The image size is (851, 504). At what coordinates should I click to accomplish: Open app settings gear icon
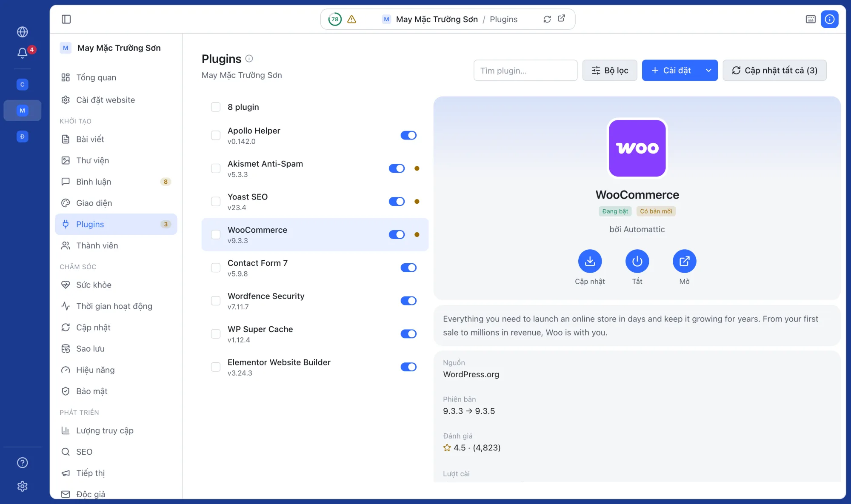click(x=23, y=486)
